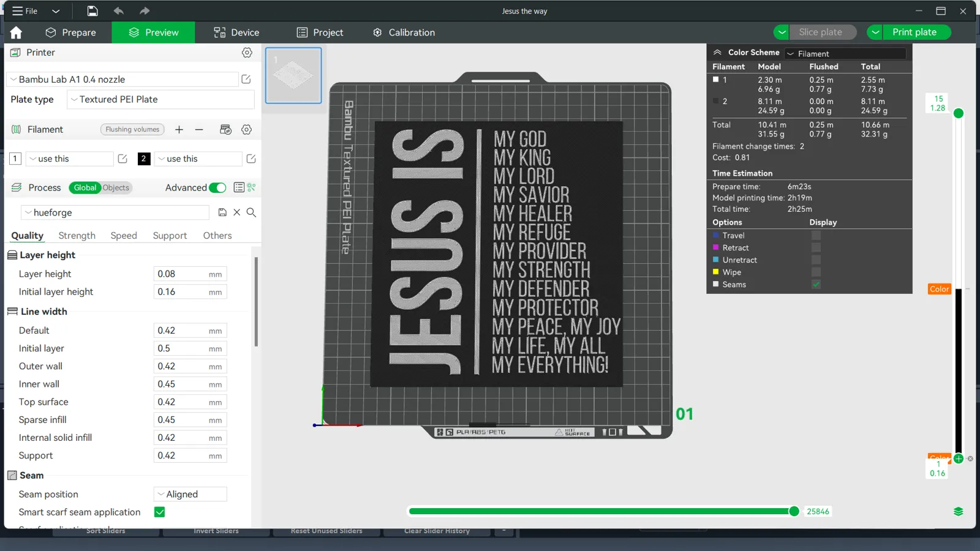Viewport: 980px width, 551px height.
Task: Open the hueforge process preset dropdown
Action: click(115, 212)
